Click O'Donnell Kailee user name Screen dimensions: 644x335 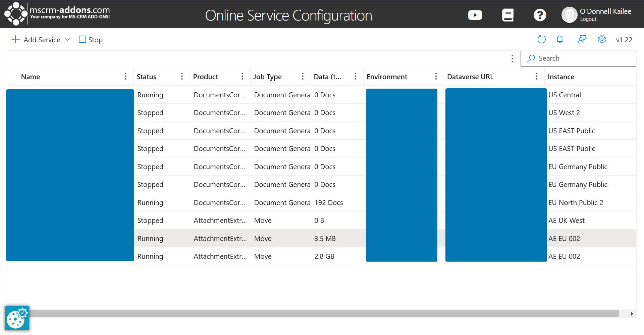click(x=605, y=11)
